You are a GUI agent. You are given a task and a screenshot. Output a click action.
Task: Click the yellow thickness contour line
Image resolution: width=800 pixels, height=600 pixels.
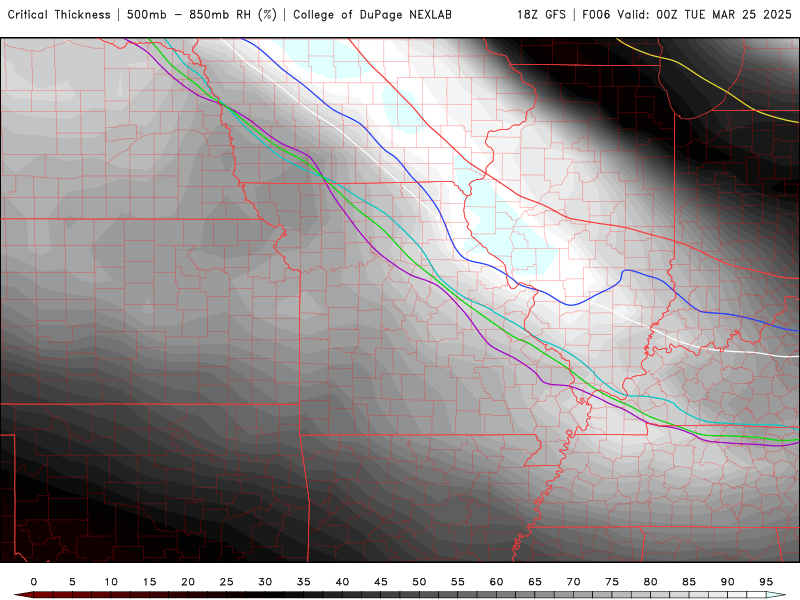(710, 82)
